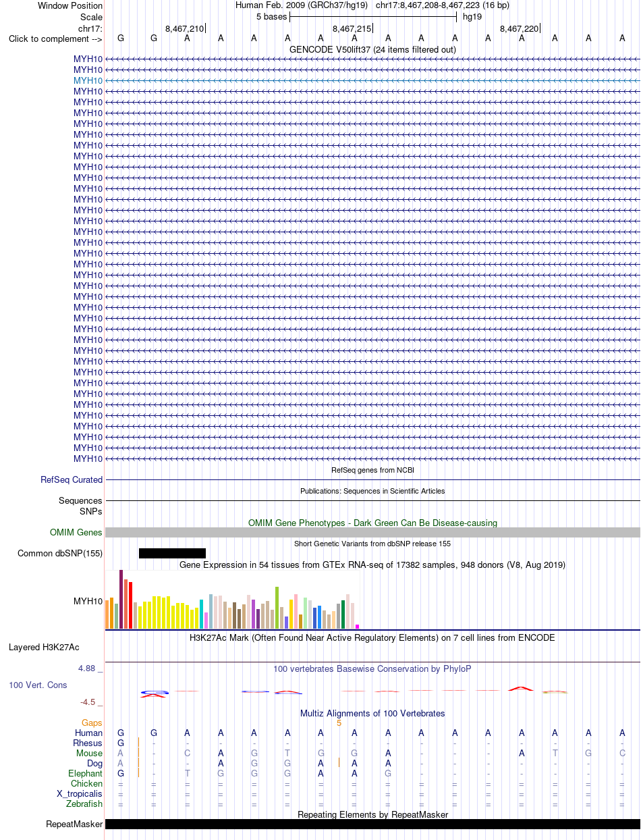The width and height of the screenshot is (641, 840).
Task: Open the GENCODE V50lift37 track title
Action: (x=372, y=49)
